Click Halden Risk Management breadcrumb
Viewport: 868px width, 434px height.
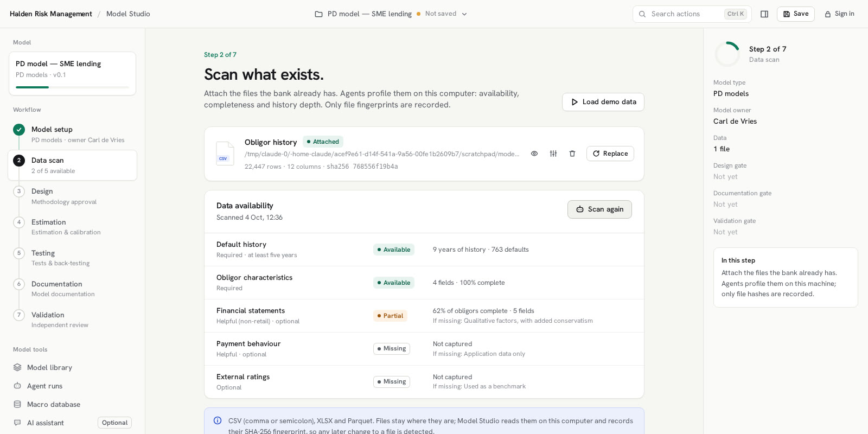tap(51, 14)
